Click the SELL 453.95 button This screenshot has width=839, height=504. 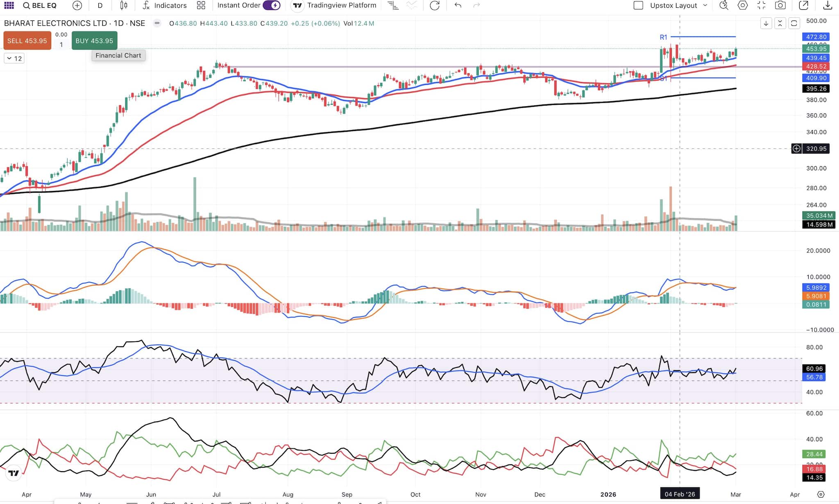click(27, 41)
